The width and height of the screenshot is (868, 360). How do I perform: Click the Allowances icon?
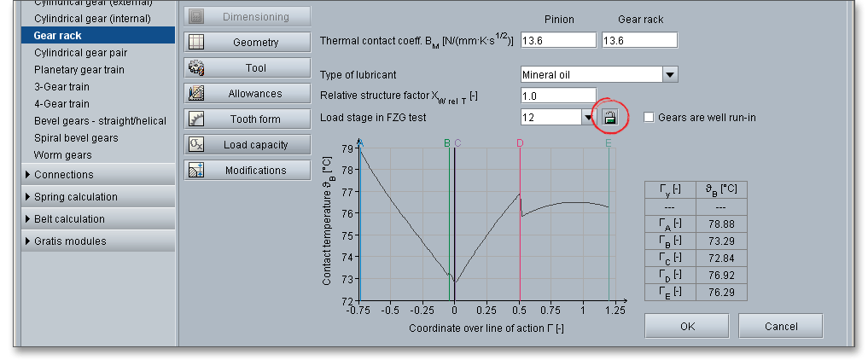pos(196,94)
